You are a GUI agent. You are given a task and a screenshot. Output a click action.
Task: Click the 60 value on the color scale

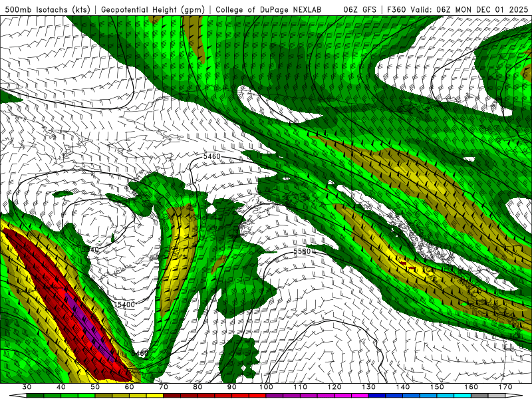(129, 387)
